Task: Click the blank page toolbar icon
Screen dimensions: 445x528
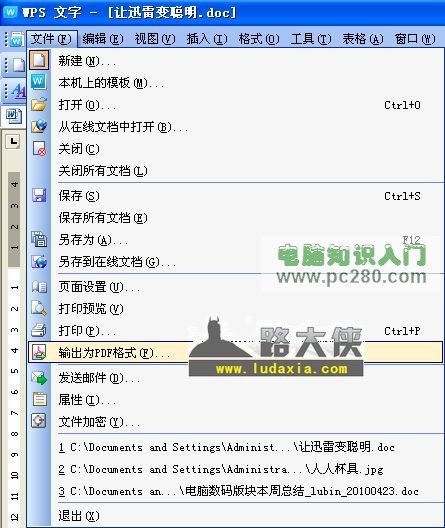Action: tap(18, 65)
